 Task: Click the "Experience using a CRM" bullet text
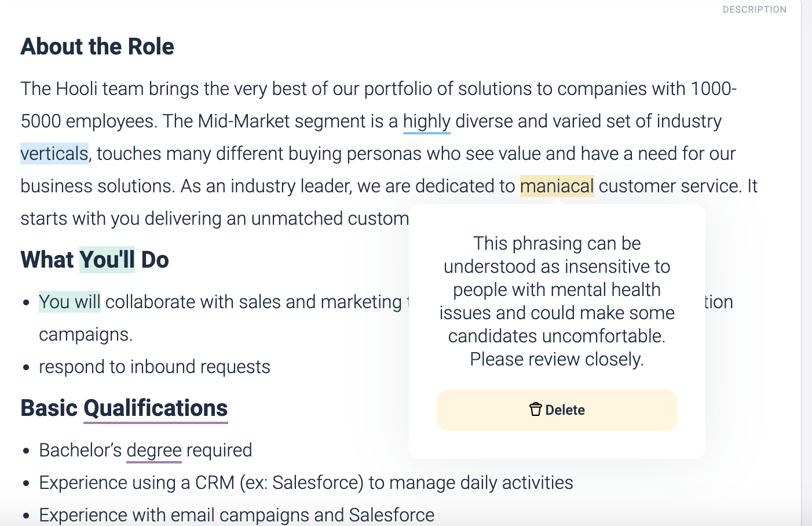click(306, 483)
